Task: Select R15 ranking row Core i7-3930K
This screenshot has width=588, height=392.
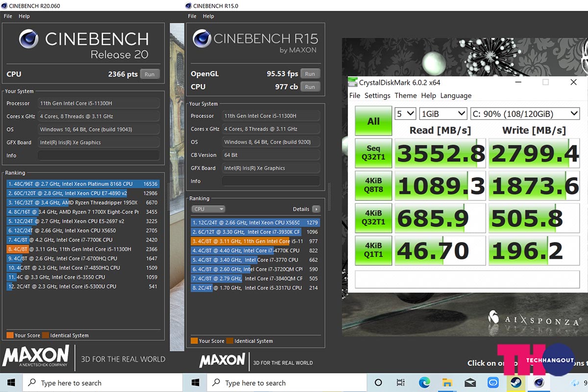Action: click(x=255, y=232)
